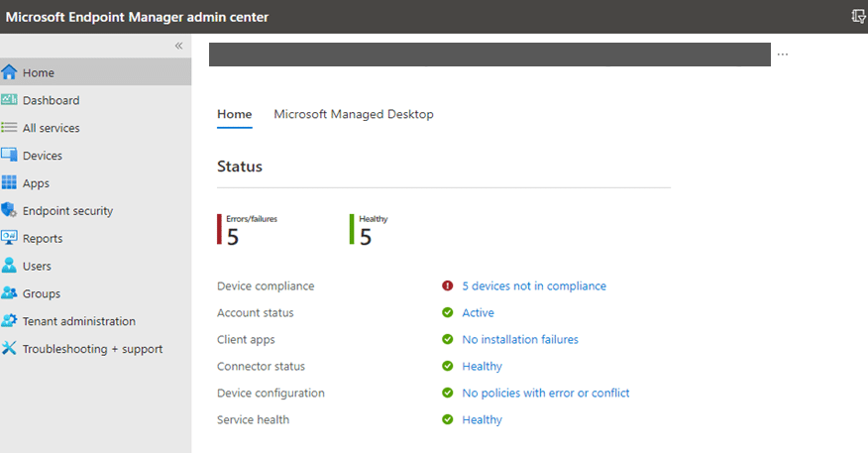Click the Active account status link
Viewport: 868px width, 453px height.
[x=478, y=312]
